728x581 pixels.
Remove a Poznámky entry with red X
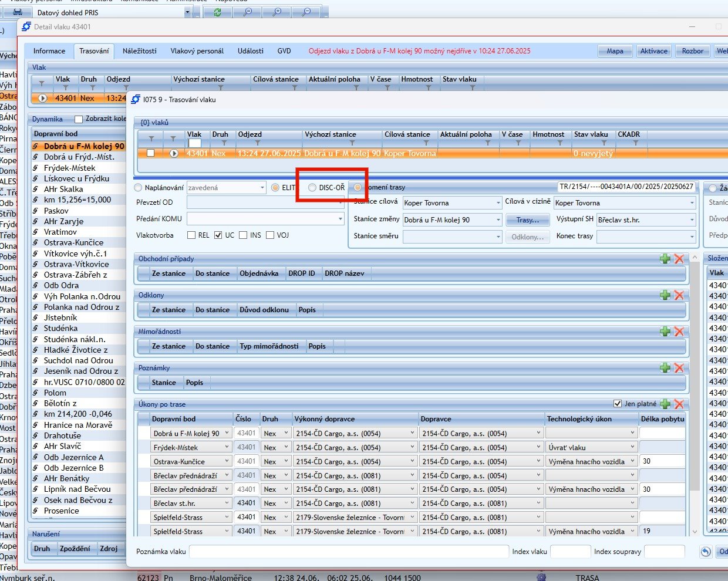click(679, 368)
